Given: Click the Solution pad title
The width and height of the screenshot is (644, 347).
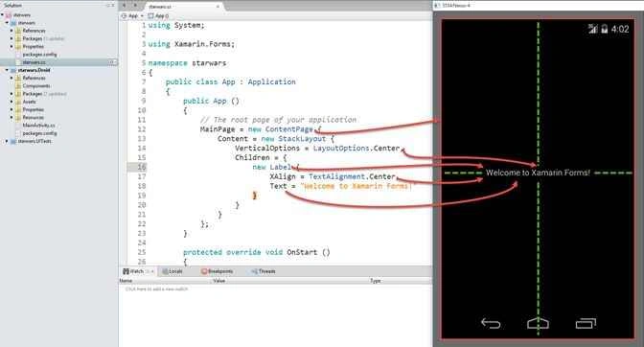Looking at the screenshot, I should (x=12, y=6).
